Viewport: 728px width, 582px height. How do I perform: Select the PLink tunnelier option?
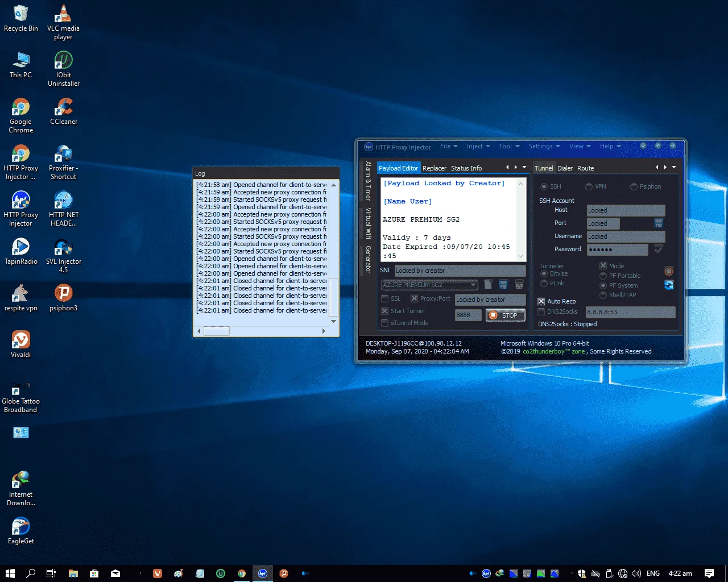pos(544,283)
